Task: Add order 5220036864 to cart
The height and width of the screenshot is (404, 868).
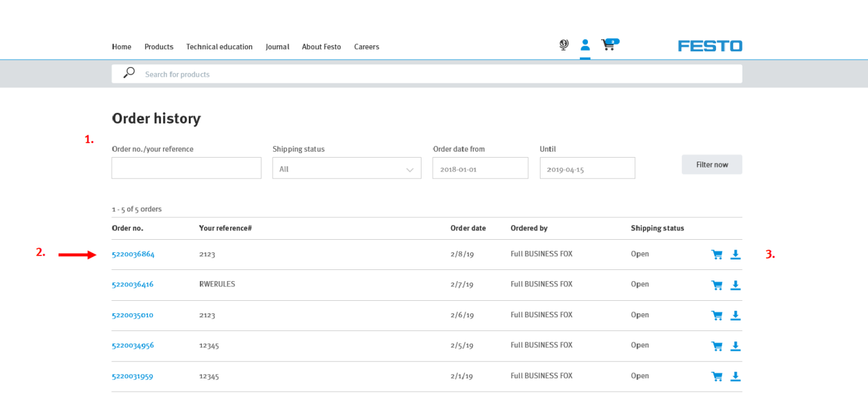Action: point(717,255)
